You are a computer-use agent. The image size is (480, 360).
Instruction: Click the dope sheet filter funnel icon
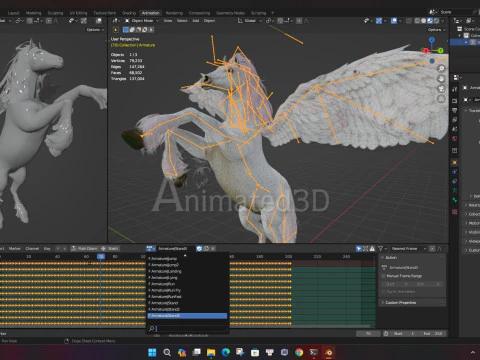point(380,249)
